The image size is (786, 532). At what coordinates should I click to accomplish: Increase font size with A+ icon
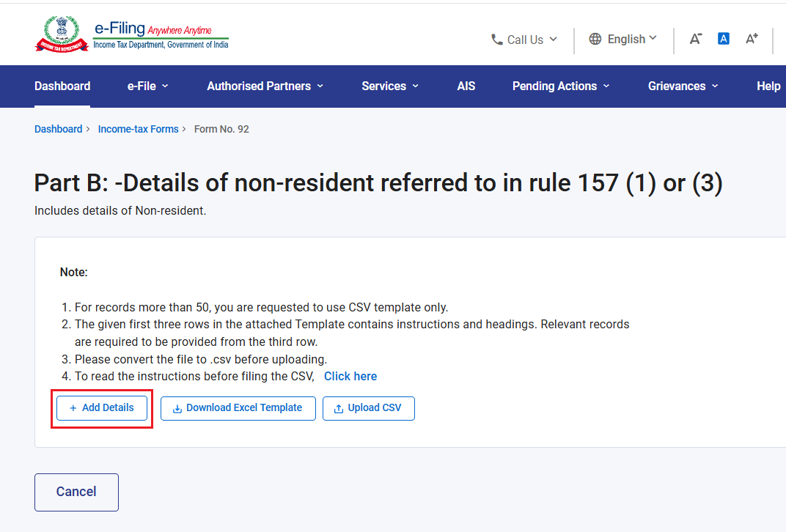click(x=752, y=39)
